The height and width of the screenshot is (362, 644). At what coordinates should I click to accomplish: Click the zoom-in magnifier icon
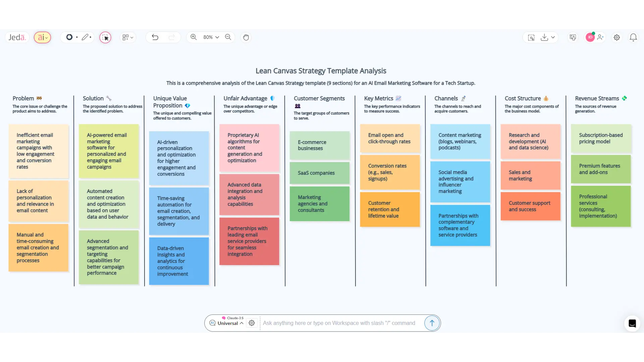tap(194, 37)
